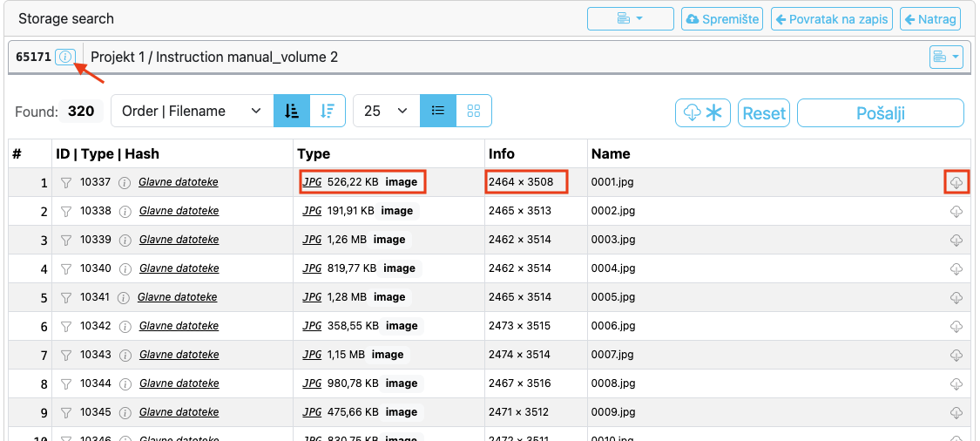This screenshot has width=980, height=441.
Task: Click the info icon beside record 65171
Action: (x=65, y=57)
